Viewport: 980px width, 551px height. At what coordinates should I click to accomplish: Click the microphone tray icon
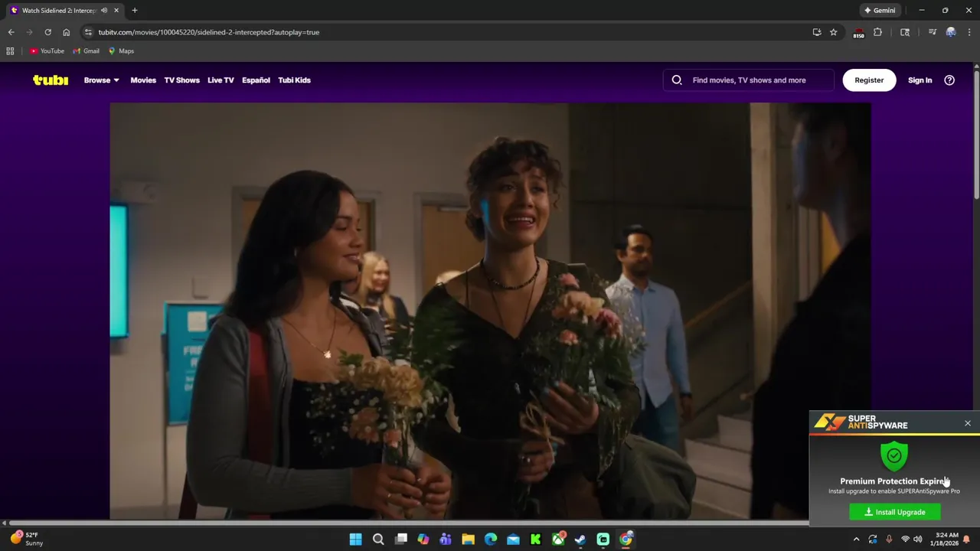click(889, 540)
